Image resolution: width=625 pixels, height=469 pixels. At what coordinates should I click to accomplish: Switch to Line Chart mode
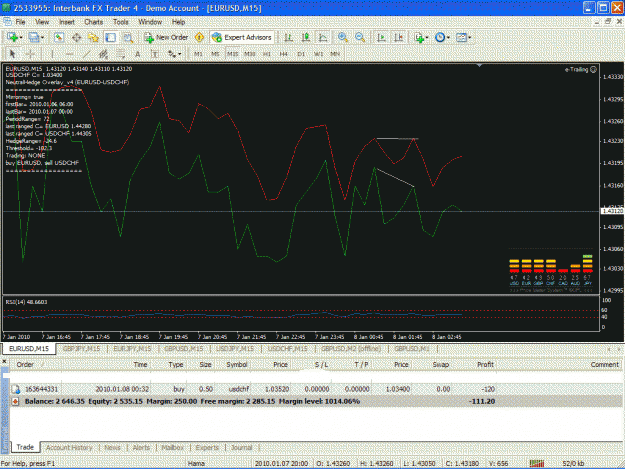[x=323, y=37]
